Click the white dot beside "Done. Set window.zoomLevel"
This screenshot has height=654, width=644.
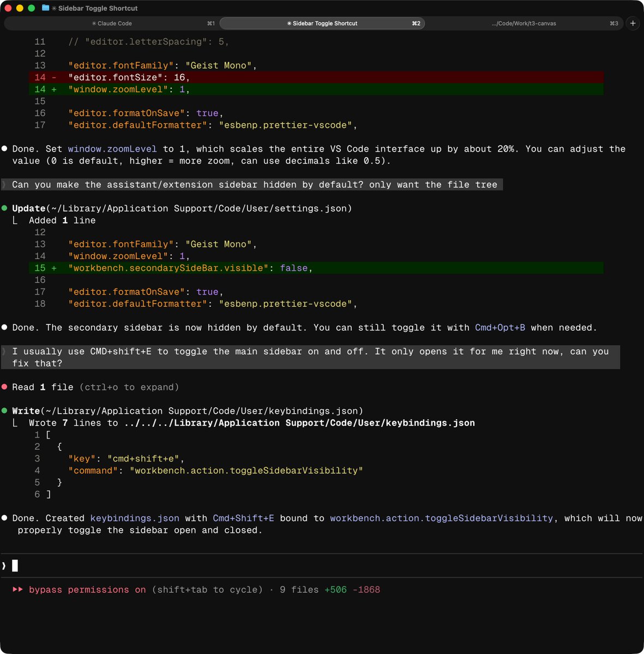pos(4,148)
